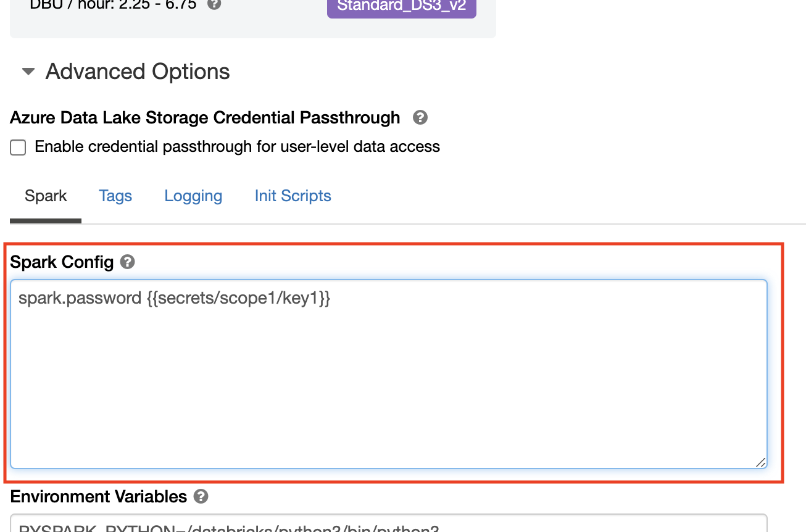Enable credential passthrough for user-level data access
The height and width of the screenshot is (532, 806).
pyautogui.click(x=18, y=147)
